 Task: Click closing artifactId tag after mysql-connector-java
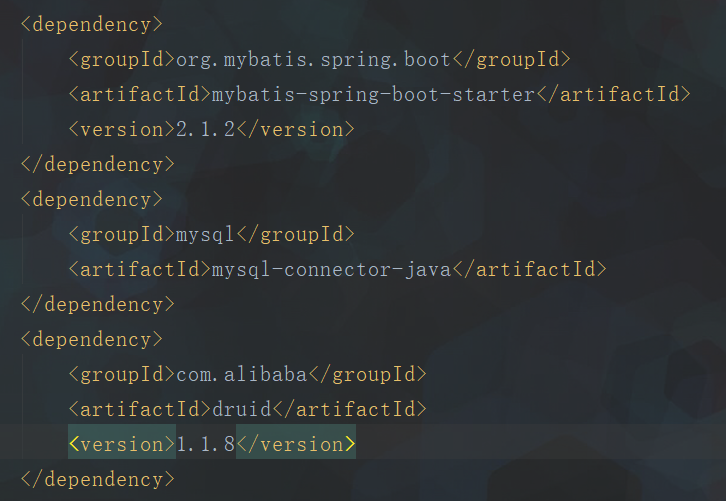click(x=529, y=269)
